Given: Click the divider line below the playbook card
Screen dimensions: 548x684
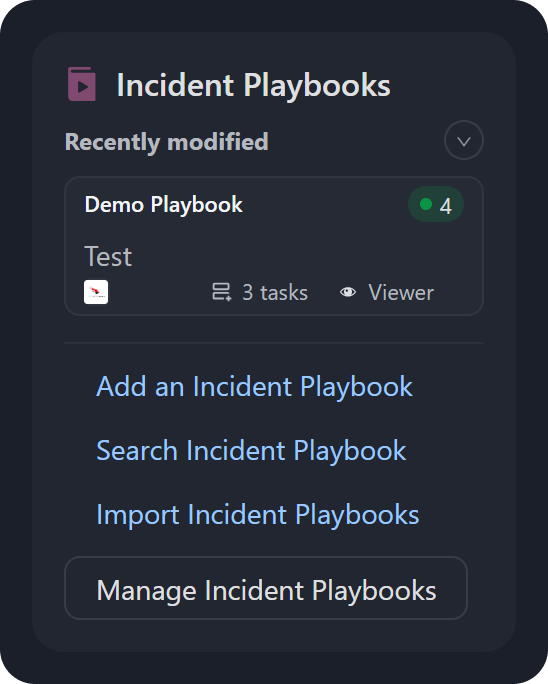Looking at the screenshot, I should click(274, 343).
